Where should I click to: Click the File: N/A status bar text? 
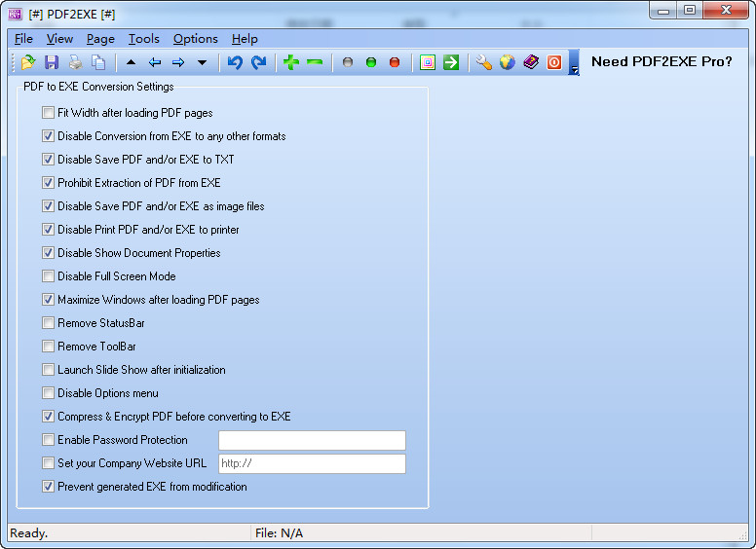click(x=280, y=533)
